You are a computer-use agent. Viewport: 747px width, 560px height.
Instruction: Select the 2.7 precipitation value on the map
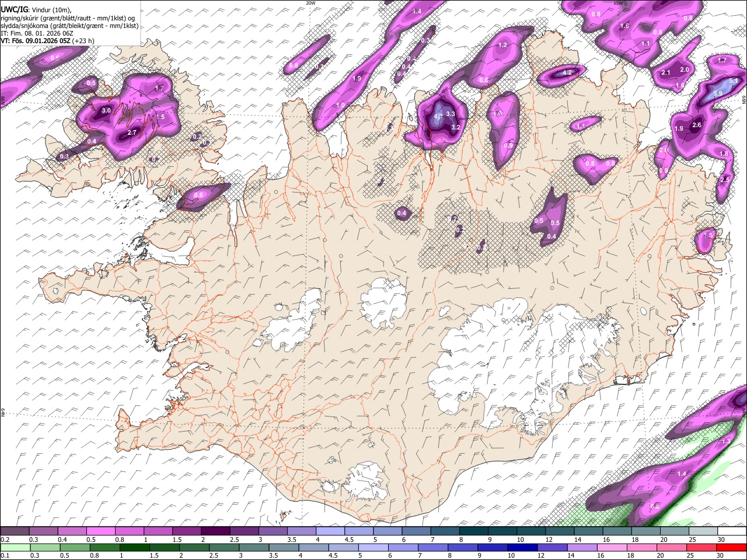[x=132, y=133]
